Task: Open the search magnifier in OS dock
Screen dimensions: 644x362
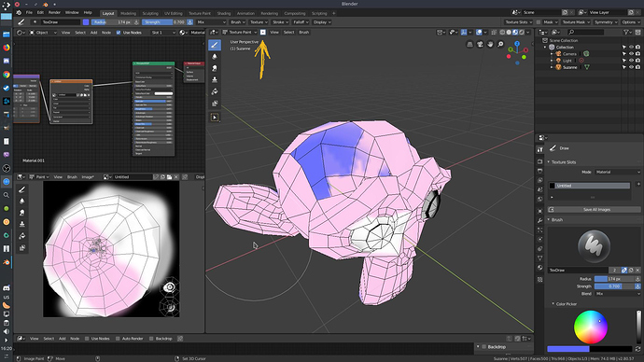Action: tap(7, 195)
